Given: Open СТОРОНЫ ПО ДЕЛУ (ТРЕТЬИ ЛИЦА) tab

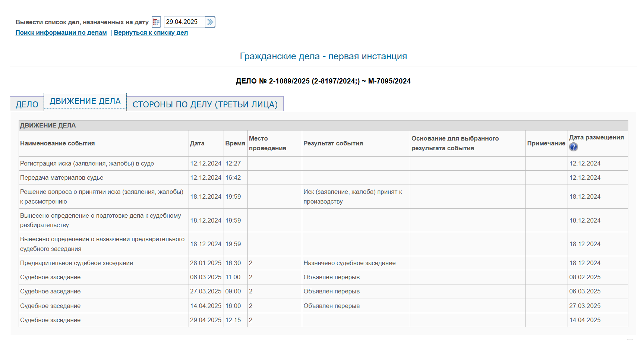Looking at the screenshot, I should point(205,104).
